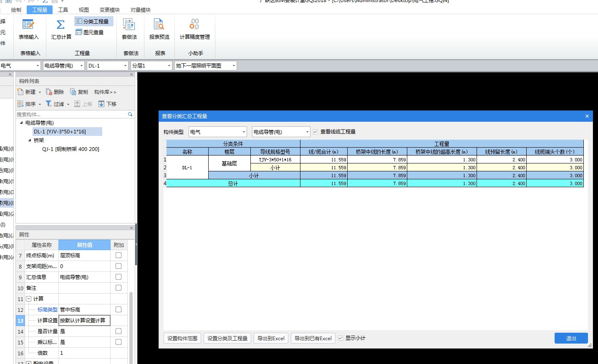Click the 总计 row in the table
This screenshot has height=364, width=598.
[375, 183]
